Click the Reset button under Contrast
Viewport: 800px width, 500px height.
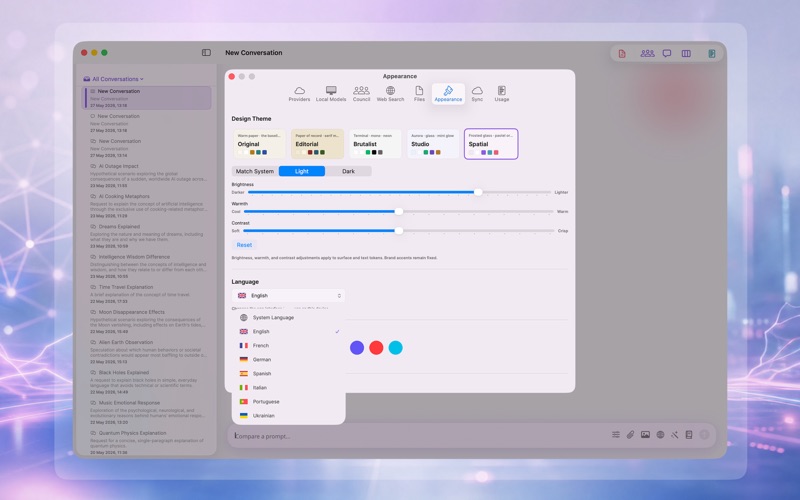pos(244,245)
